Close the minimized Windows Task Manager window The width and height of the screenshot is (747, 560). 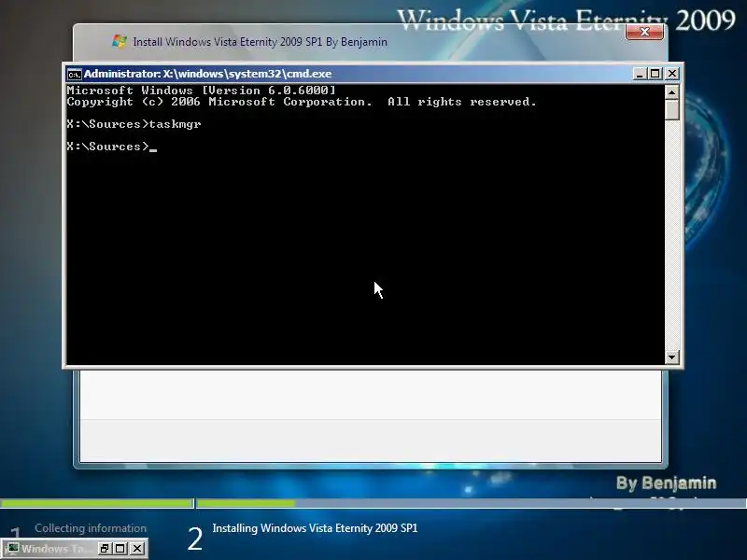pyautogui.click(x=137, y=549)
